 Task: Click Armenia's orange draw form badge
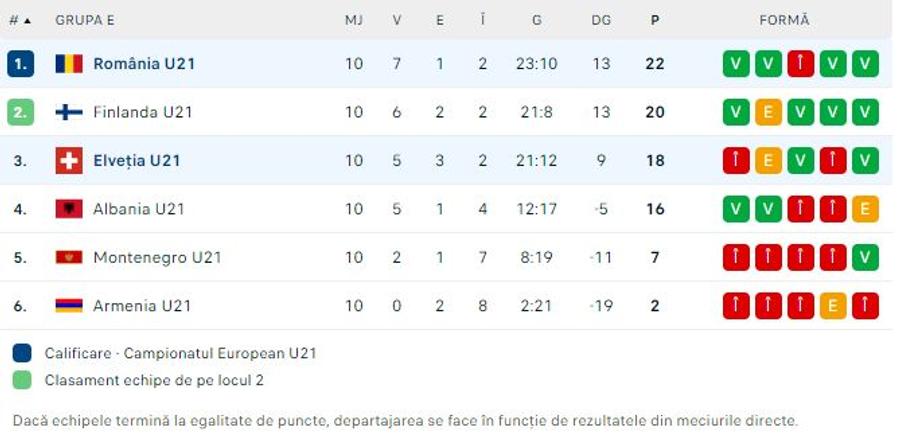[833, 305]
